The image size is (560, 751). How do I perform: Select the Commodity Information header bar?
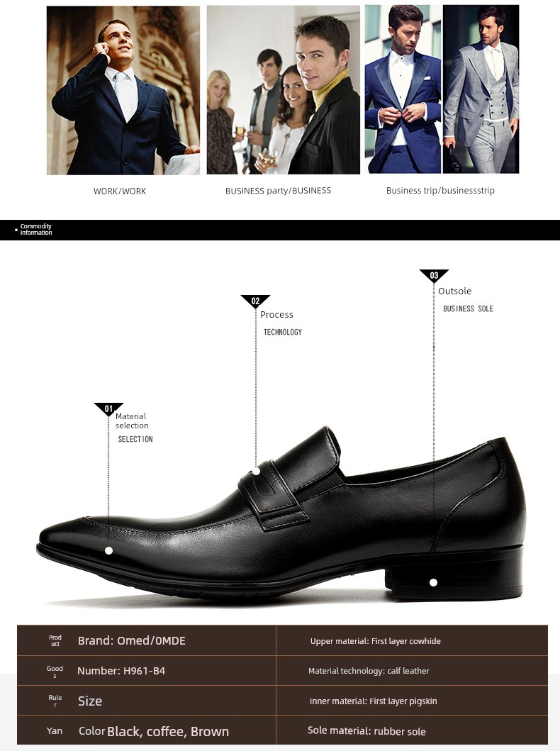(280, 230)
